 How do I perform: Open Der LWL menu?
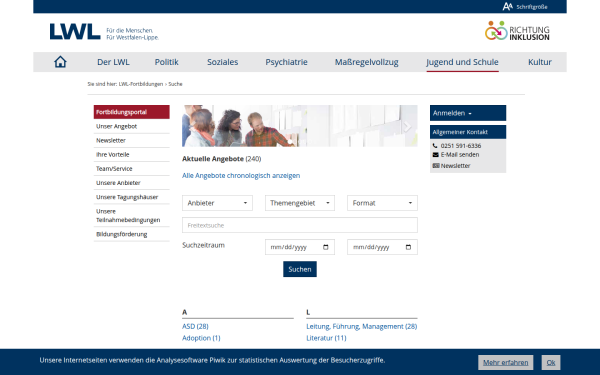click(x=113, y=62)
